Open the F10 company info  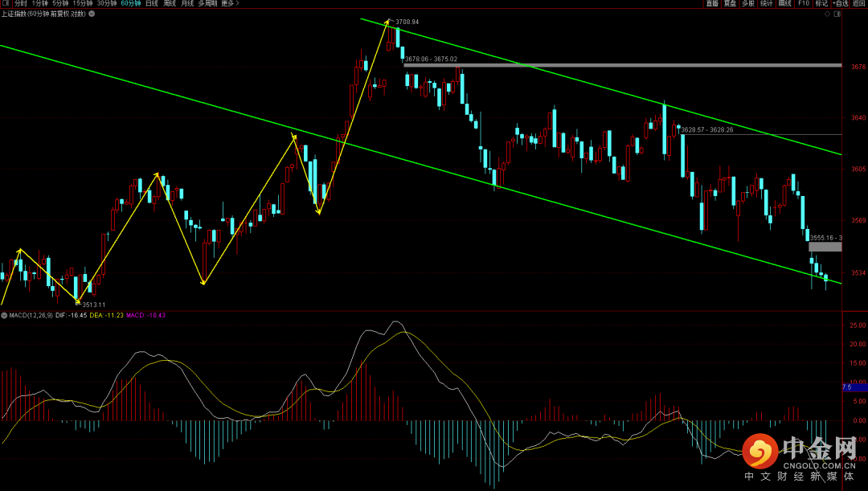(x=803, y=3)
